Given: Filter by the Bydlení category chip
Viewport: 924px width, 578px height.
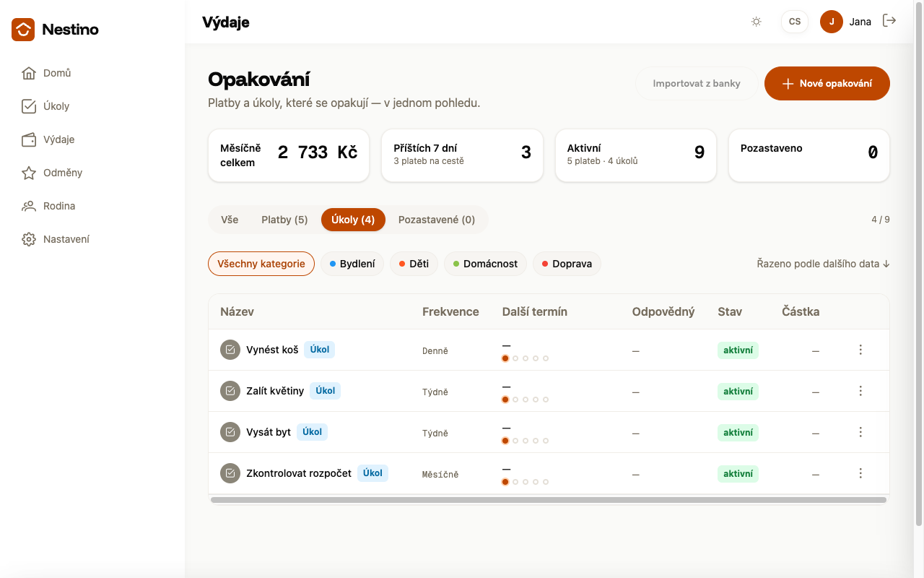Looking at the screenshot, I should click(352, 264).
